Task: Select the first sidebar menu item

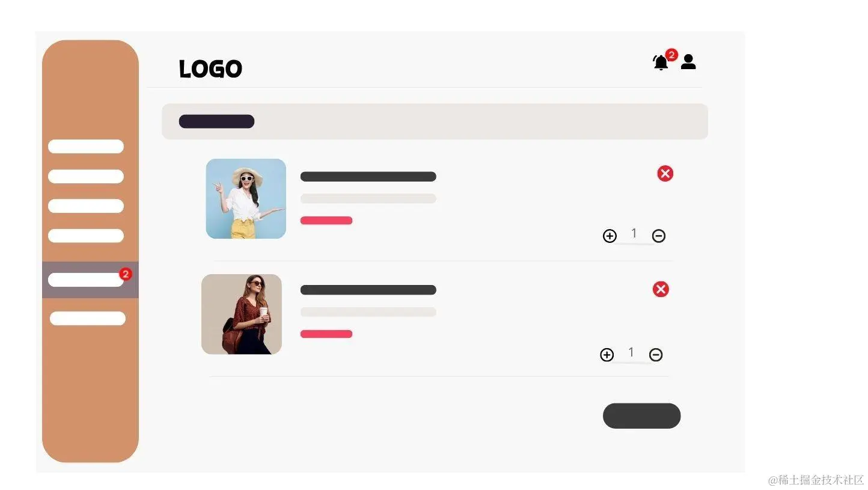Action: (86, 147)
